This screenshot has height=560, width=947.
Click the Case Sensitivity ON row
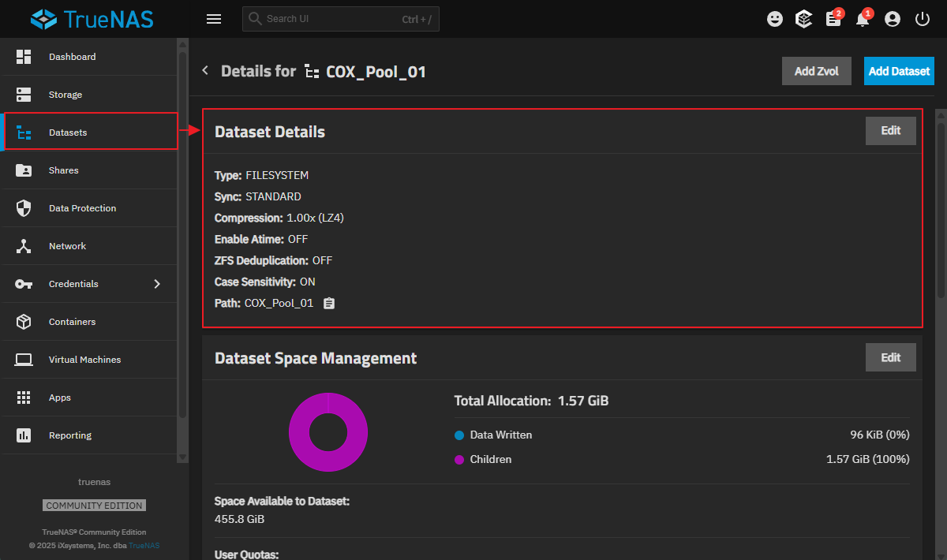(x=265, y=282)
